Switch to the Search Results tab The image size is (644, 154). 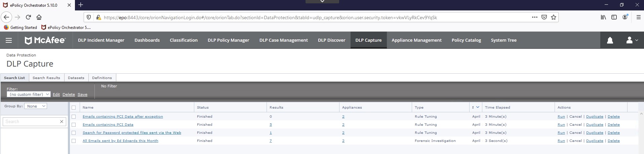coord(46,78)
